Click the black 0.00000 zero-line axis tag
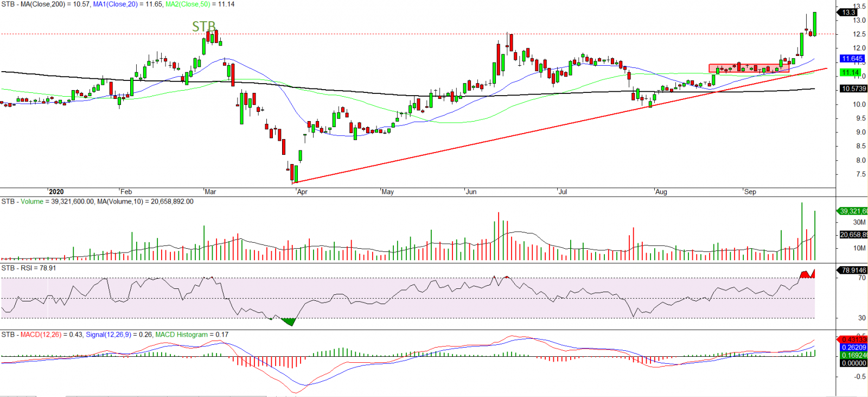The image size is (868, 397). coord(853,363)
